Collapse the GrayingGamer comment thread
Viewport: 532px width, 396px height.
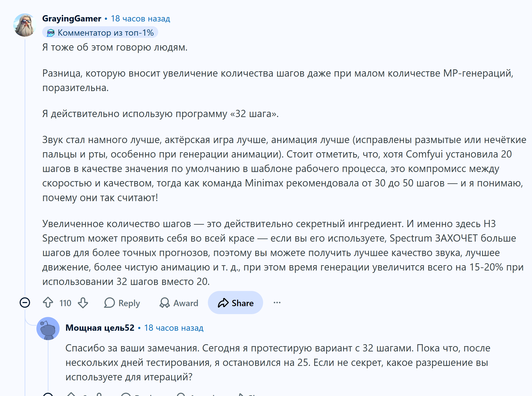25,303
